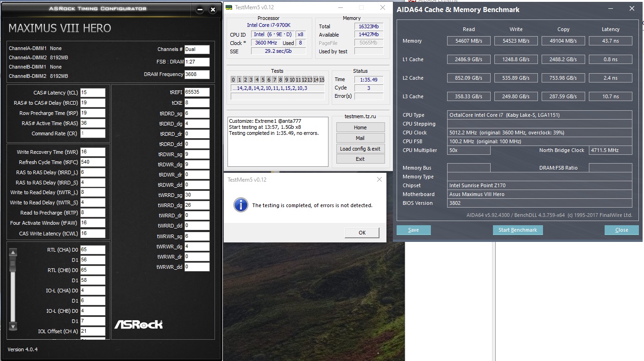Click the Memory Latency value '43.7 ns'
Image resolution: width=644 pixels, height=361 pixels.
[x=611, y=41]
